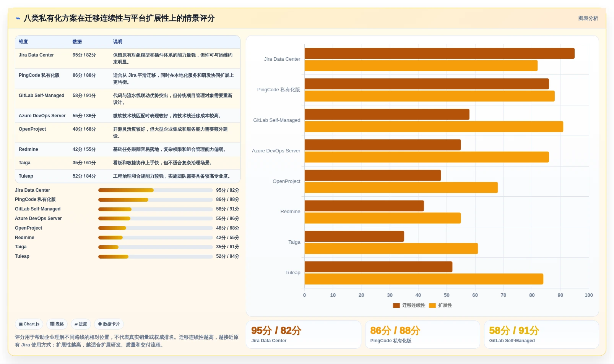Click the 58分 / 91分 table cell
Viewport: 614px width, 364px height.
point(84,95)
